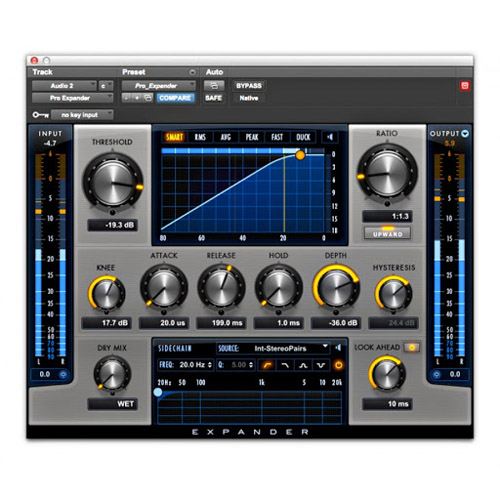The image size is (500, 500).
Task: Click the knee value field 17.7 dB
Action: pyautogui.click(x=106, y=323)
